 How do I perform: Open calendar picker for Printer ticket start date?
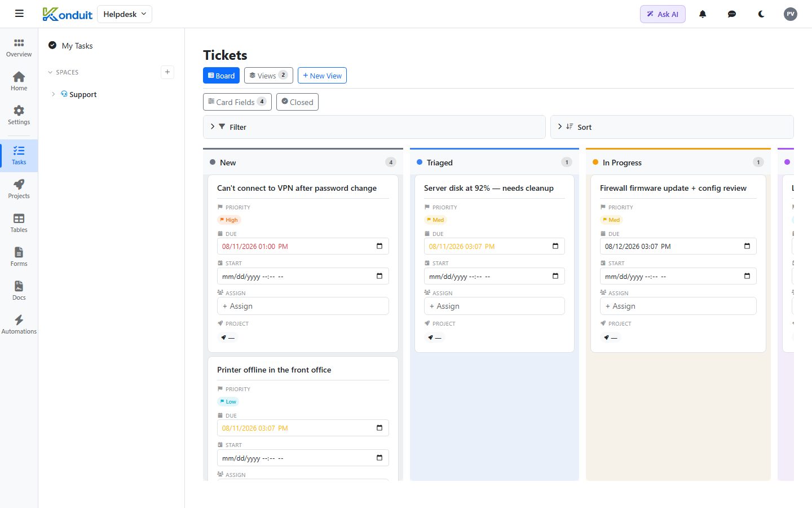[x=379, y=458]
